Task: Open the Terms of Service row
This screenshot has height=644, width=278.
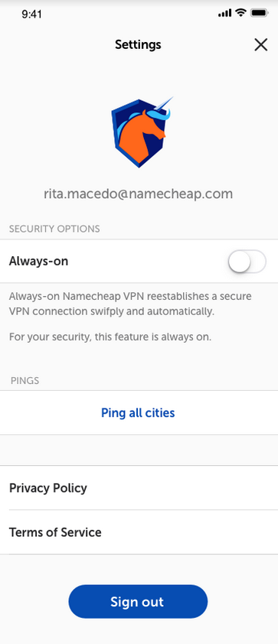Action: [139, 532]
